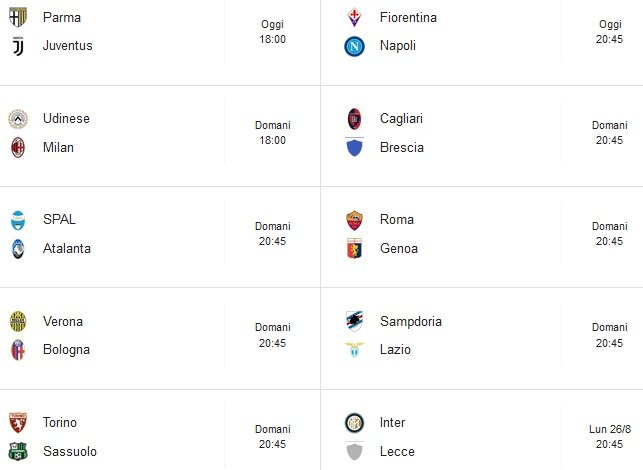
Task: Open the Sassuolo team name
Action: click(x=69, y=451)
